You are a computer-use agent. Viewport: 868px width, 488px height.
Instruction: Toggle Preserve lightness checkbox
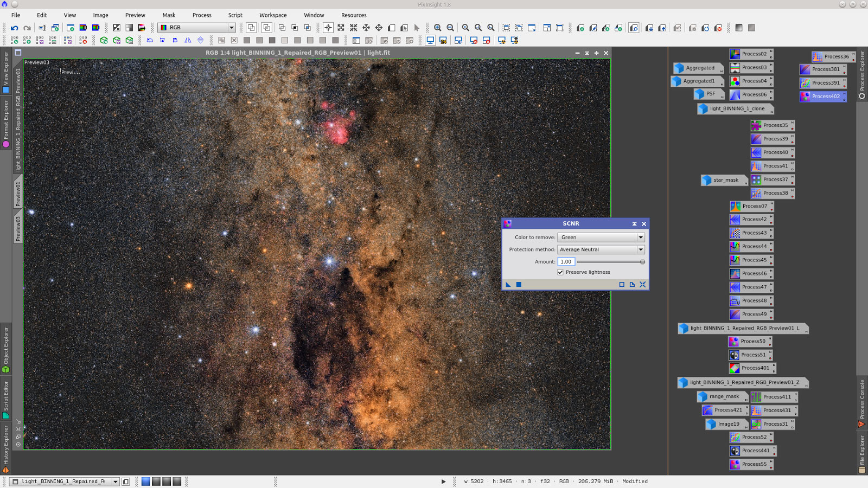point(560,272)
